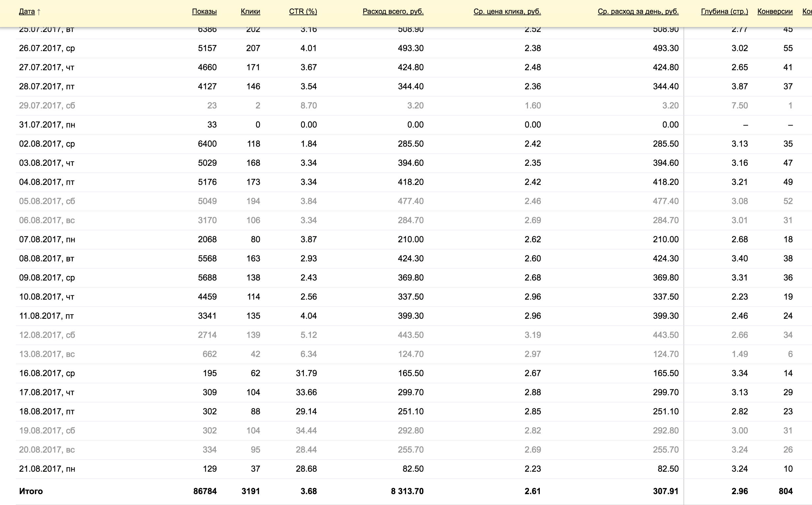Image resolution: width=812 pixels, height=505 pixels.
Task: Select the 26.07.2017 date cell
Action: click(x=47, y=48)
